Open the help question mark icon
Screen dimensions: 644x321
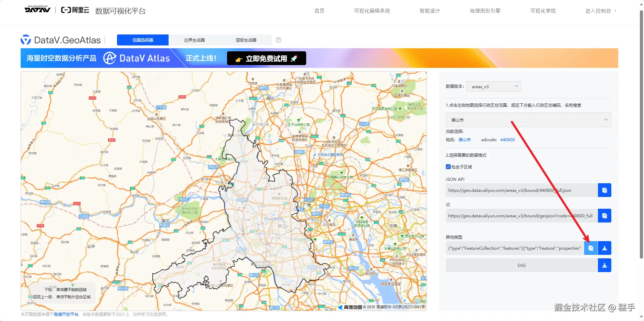point(278,40)
